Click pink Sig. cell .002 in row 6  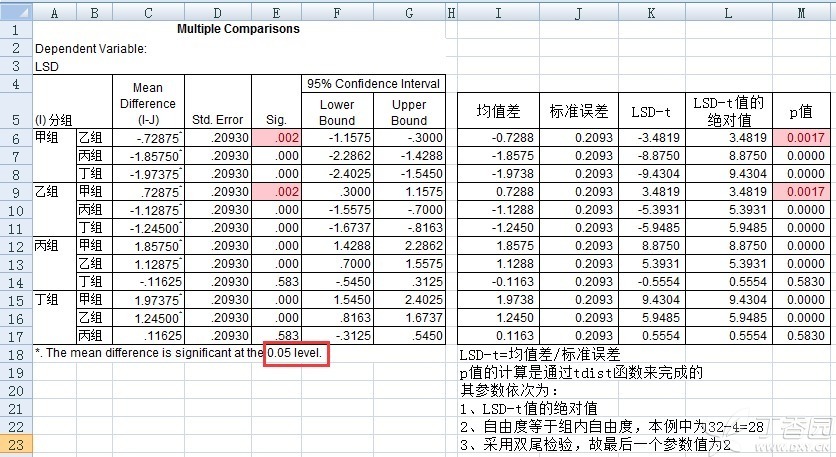point(276,138)
